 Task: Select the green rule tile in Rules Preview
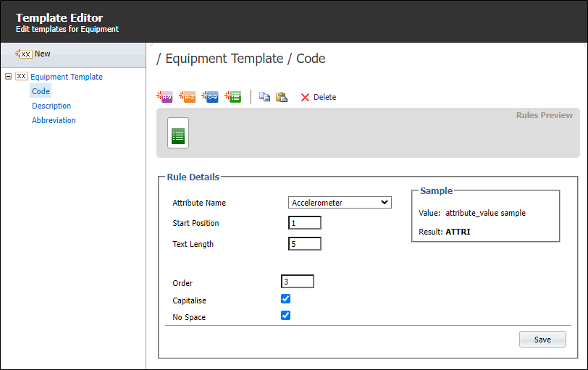(178, 133)
